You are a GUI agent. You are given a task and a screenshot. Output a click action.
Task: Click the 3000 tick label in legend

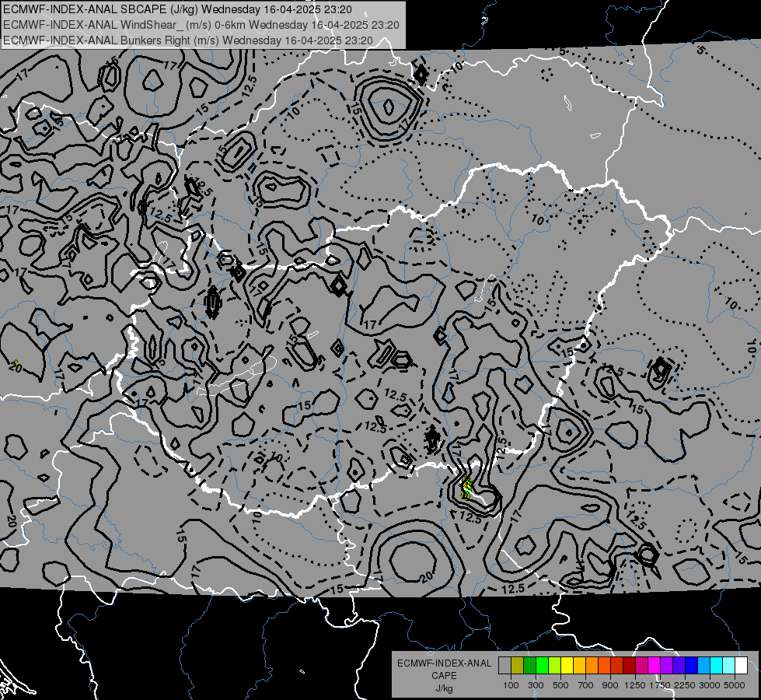click(x=710, y=685)
